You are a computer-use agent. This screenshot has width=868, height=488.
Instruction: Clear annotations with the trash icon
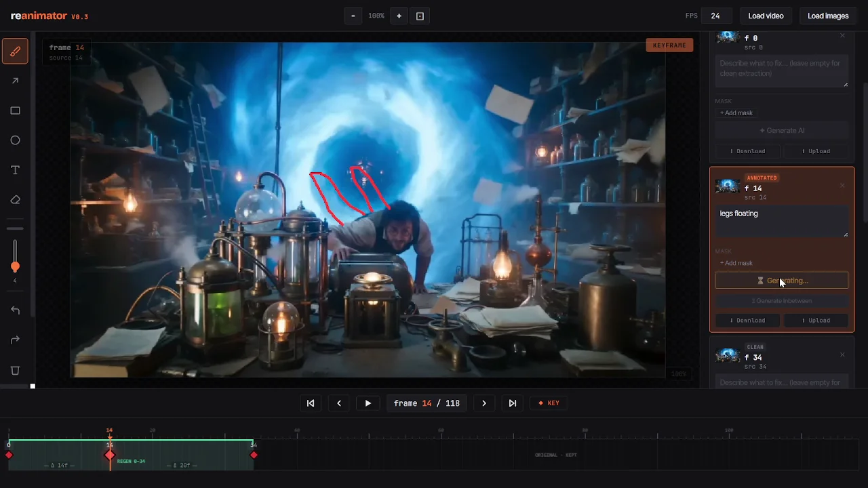click(x=15, y=371)
